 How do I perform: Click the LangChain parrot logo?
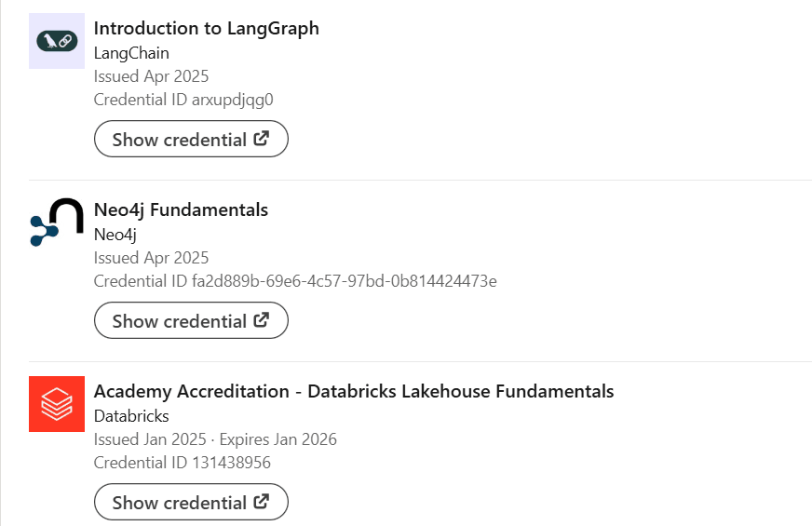[x=57, y=41]
